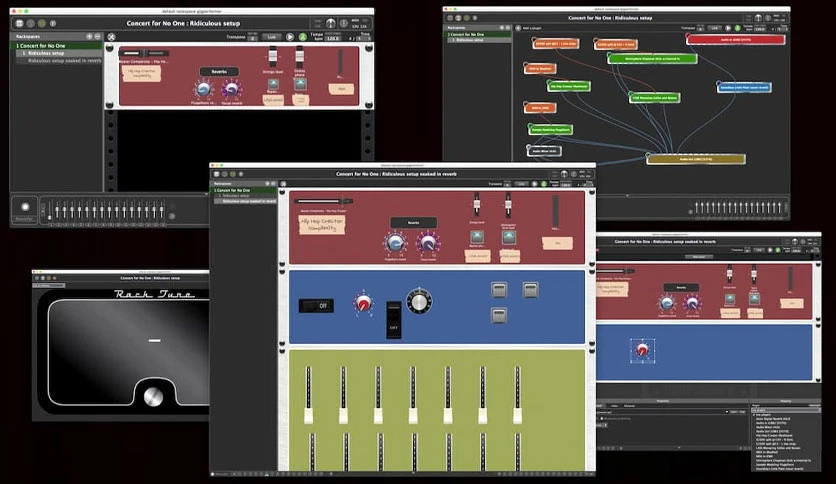Click play button in bottom-right window toolbar
The height and width of the screenshot is (484, 836).
[x=770, y=249]
